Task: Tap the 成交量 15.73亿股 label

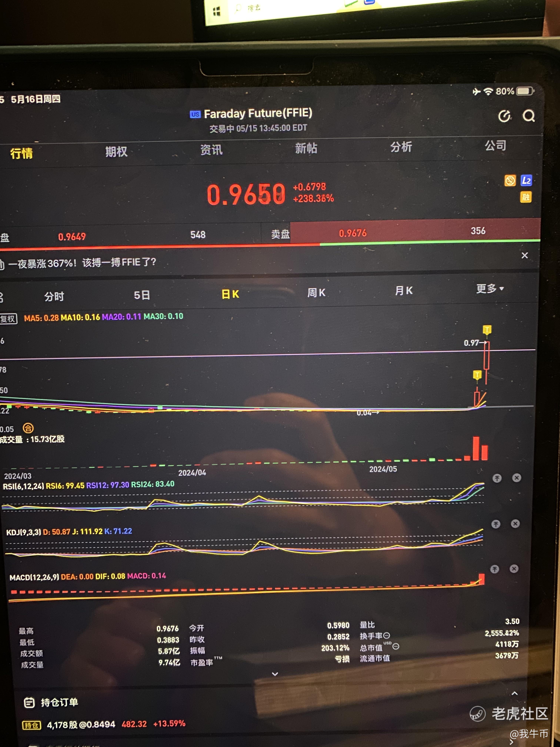Action: [32, 439]
